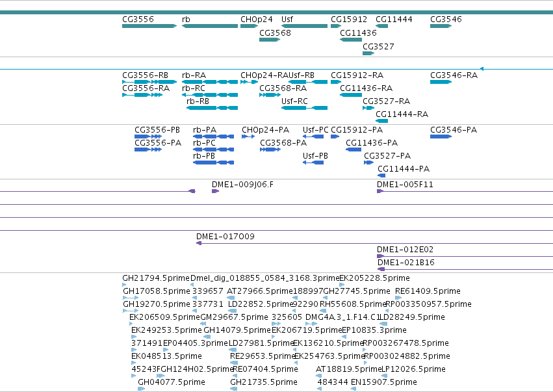The width and height of the screenshot is (553, 392).
Task: Select the CG3556-PB protein glyph
Action: (x=148, y=137)
